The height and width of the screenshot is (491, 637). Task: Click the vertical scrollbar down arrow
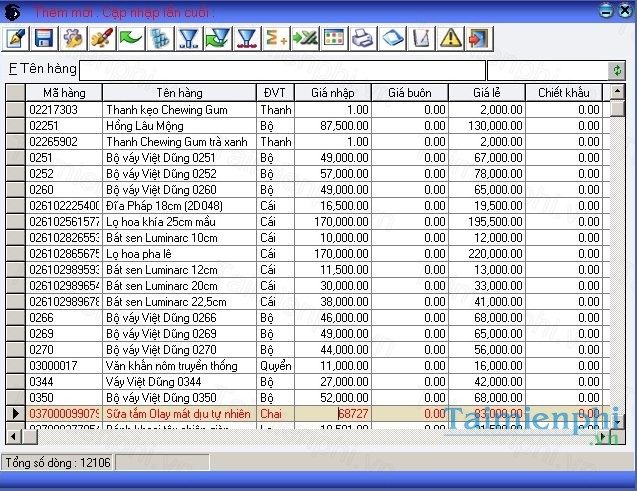(x=617, y=421)
